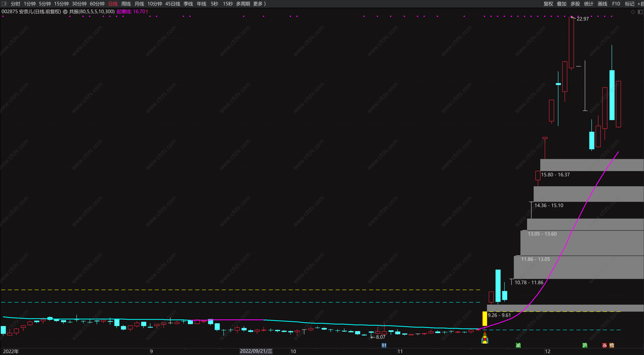Click the 画线 drawing tools button
Screen dimensions: 644x355
(x=602, y=4)
